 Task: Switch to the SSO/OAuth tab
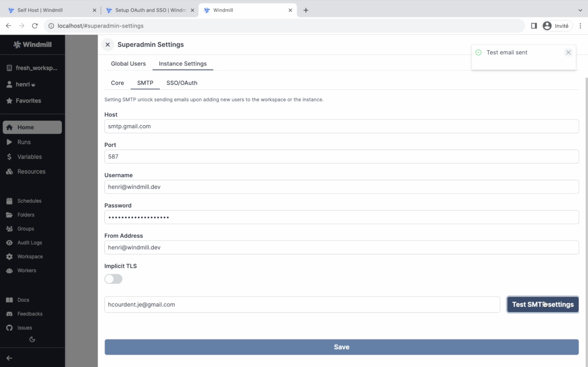pos(182,83)
